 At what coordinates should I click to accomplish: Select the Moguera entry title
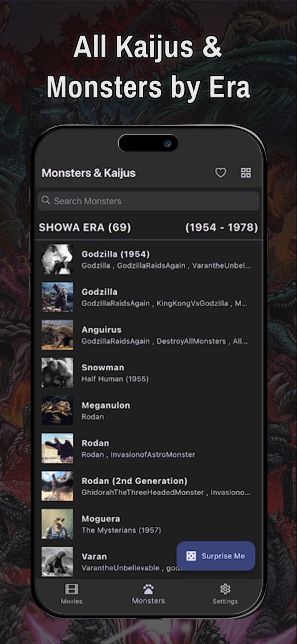(x=101, y=519)
